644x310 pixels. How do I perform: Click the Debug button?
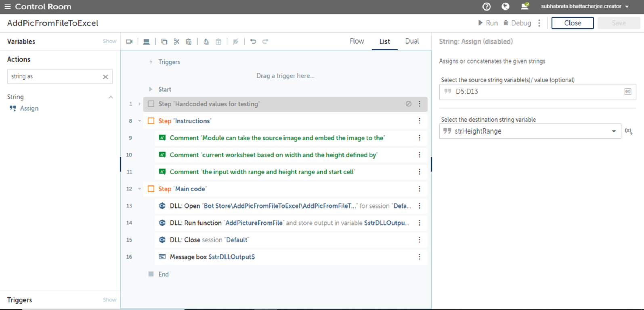pyautogui.click(x=517, y=23)
